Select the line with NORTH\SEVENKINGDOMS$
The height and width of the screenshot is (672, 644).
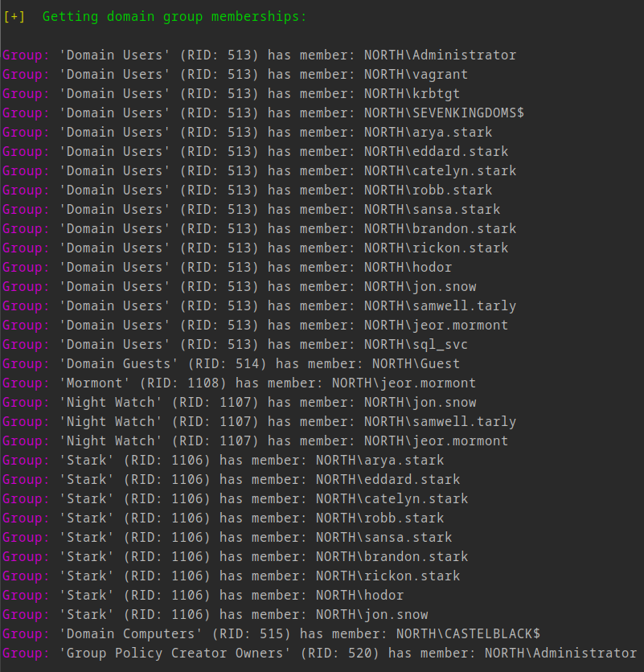263,113
